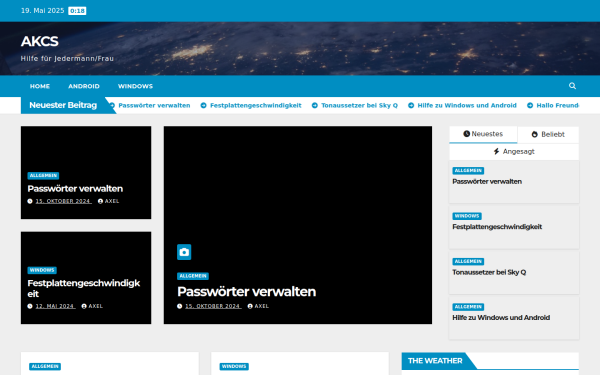Click the ALLGEMEIN tag above sidebar Hilfe zu Windows

click(468, 307)
